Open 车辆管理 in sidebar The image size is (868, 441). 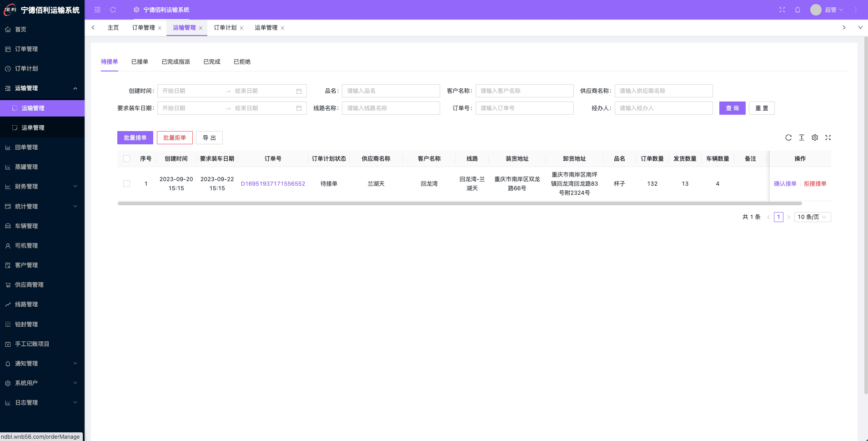point(42,226)
